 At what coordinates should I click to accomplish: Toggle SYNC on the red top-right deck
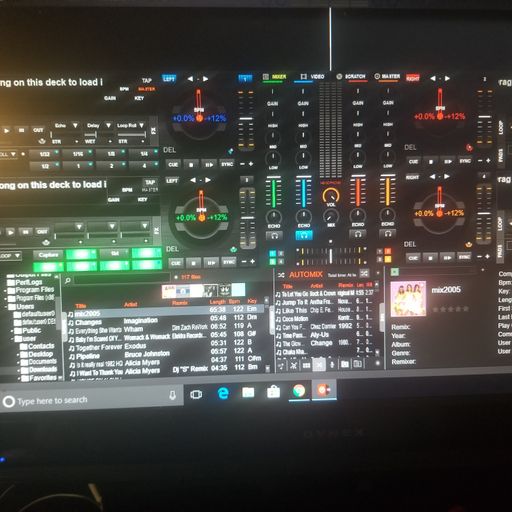pos(465,161)
